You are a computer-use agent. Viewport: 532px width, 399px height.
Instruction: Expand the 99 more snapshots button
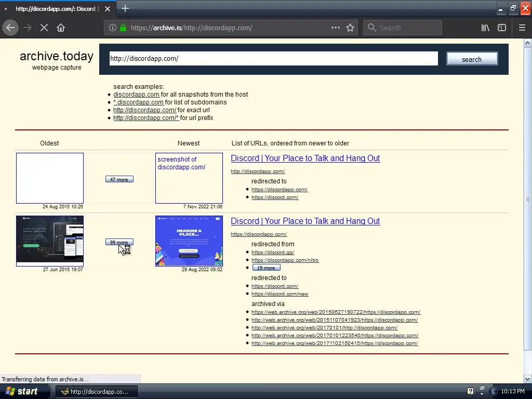pos(119,242)
